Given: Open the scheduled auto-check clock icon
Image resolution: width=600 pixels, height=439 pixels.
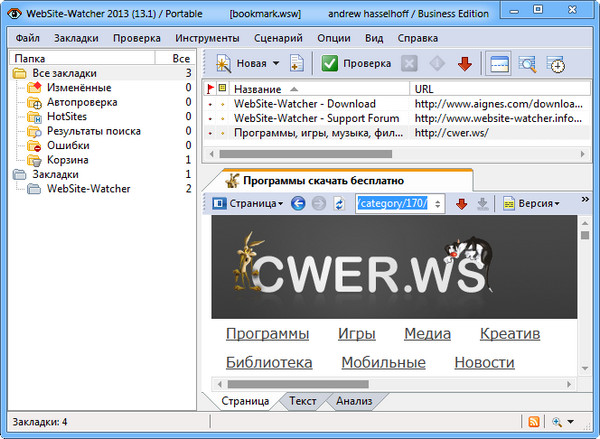Looking at the screenshot, I should pyautogui.click(x=555, y=64).
